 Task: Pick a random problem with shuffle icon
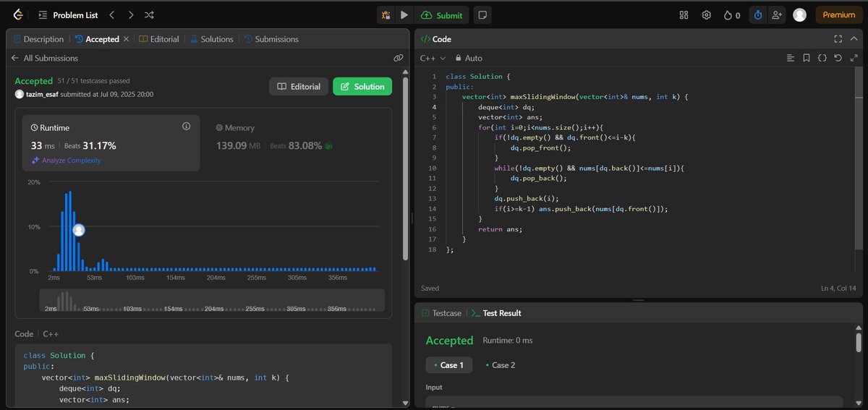tap(149, 14)
